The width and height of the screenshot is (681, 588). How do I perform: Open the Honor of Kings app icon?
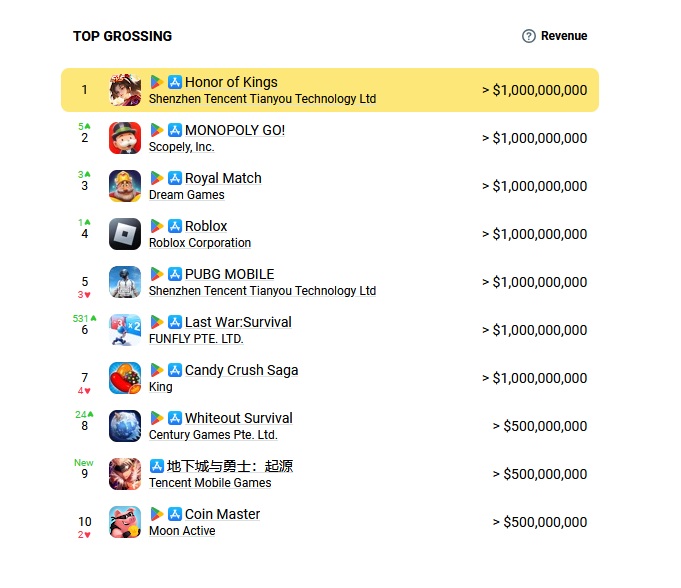point(125,90)
